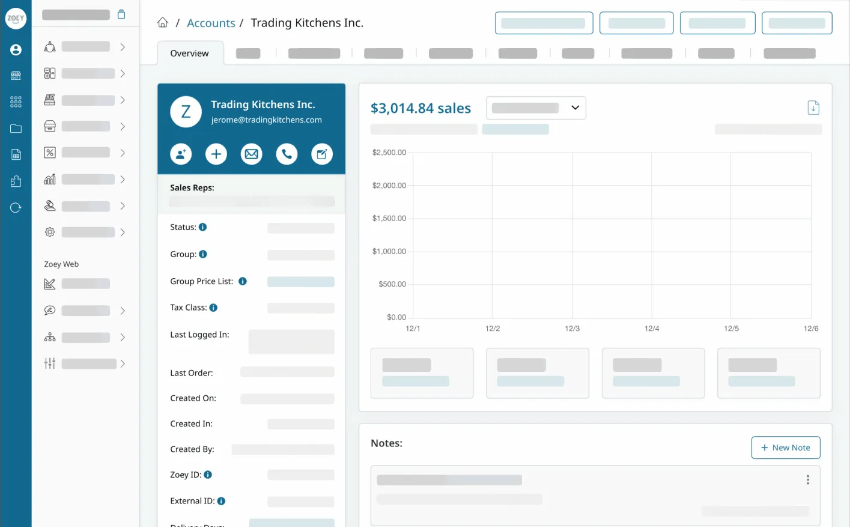Image resolution: width=850 pixels, height=527 pixels.
Task: Click the refresh sync icon in left rail
Action: pyautogui.click(x=15, y=207)
